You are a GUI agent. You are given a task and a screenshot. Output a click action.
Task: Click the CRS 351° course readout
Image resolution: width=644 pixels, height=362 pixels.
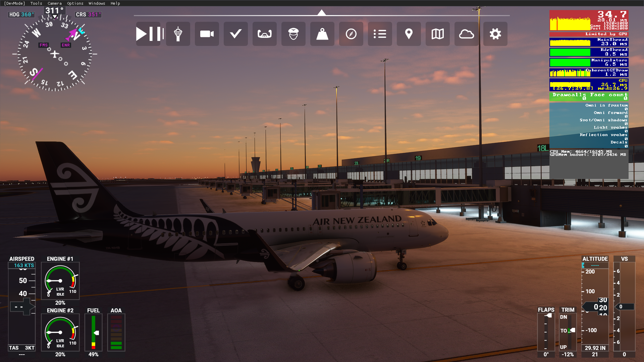(88, 14)
